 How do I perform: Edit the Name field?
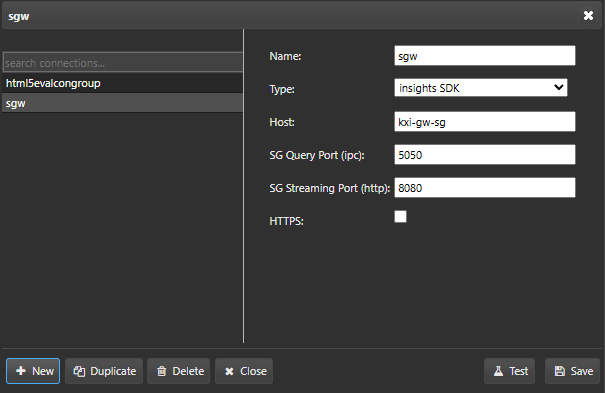pos(485,56)
